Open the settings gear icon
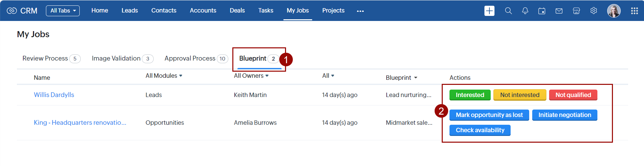This screenshot has height=166, width=644. 593,11
